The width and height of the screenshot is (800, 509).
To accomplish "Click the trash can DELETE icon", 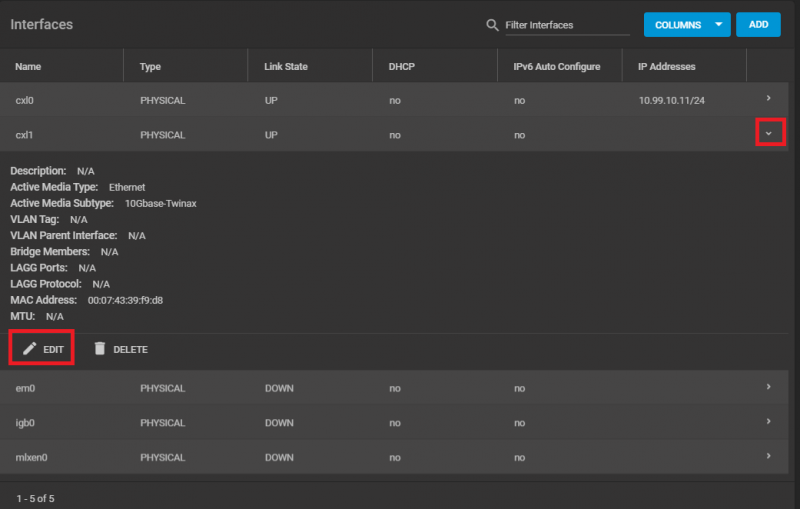I will (x=99, y=349).
